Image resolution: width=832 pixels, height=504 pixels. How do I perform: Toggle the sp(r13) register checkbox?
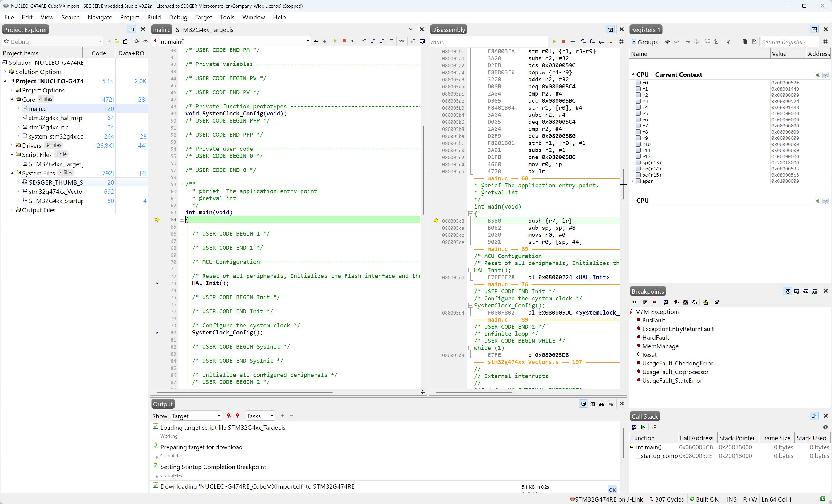[x=638, y=162]
